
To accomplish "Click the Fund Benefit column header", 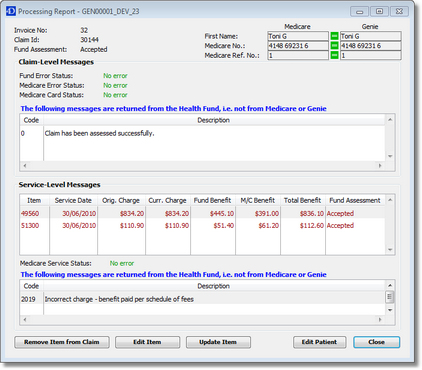I will 213,200.
